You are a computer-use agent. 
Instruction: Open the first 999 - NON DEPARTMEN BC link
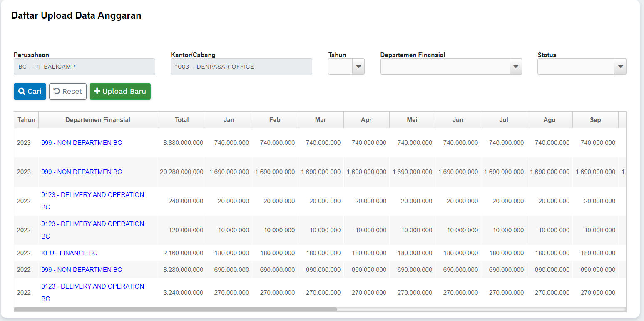click(82, 143)
